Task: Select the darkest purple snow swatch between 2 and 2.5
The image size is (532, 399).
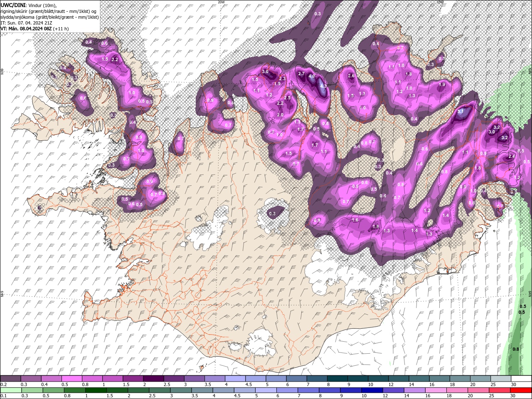Action: (x=153, y=379)
